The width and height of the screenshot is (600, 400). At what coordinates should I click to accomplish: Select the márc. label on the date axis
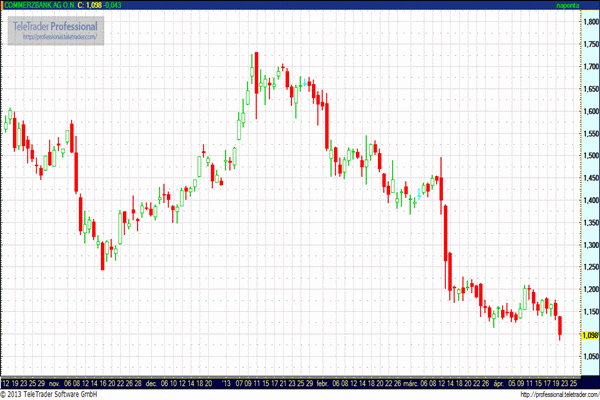[410, 383]
